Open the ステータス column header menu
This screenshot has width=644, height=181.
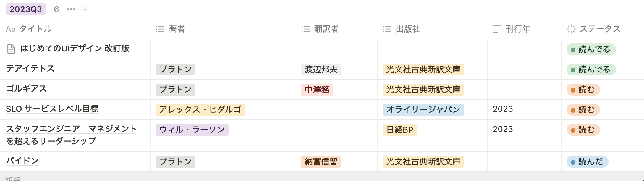pyautogui.click(x=600, y=29)
